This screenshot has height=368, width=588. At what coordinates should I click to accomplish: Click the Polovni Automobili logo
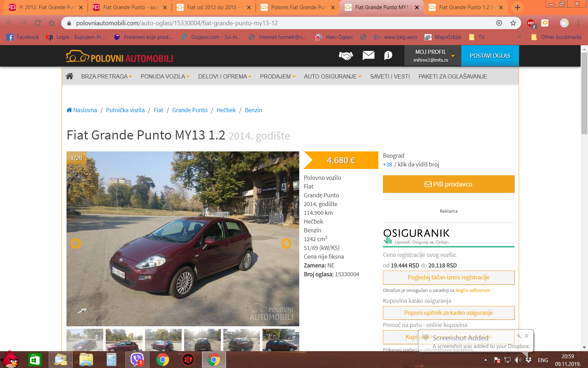coord(120,56)
